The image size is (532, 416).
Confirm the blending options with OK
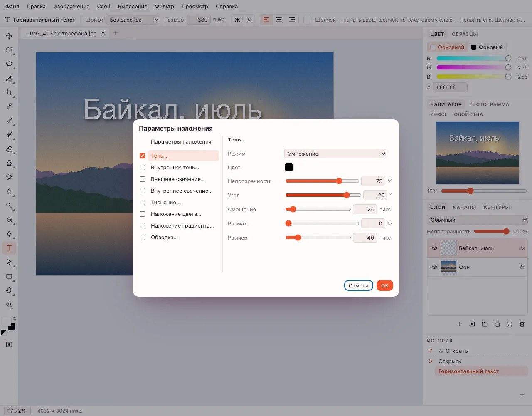pos(385,285)
